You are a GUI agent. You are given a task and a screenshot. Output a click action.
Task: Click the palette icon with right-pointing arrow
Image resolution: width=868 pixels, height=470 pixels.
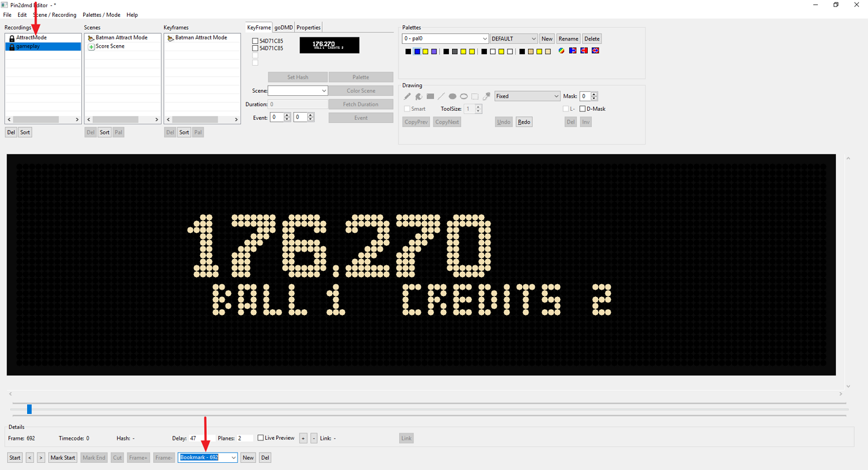pos(573,51)
